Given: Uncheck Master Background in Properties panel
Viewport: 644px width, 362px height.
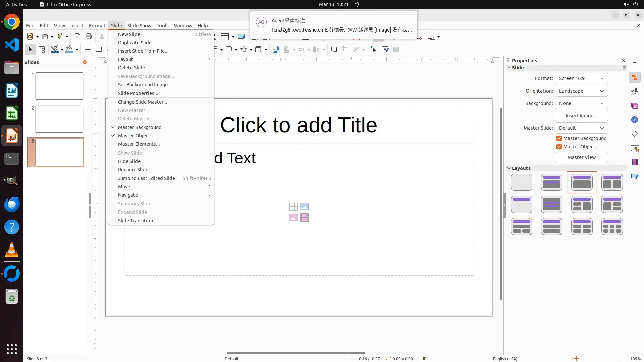Looking at the screenshot, I should pyautogui.click(x=559, y=138).
